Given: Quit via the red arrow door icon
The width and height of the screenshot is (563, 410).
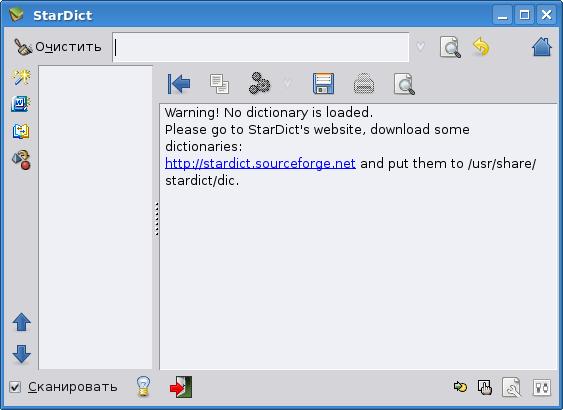Looking at the screenshot, I should (x=181, y=387).
